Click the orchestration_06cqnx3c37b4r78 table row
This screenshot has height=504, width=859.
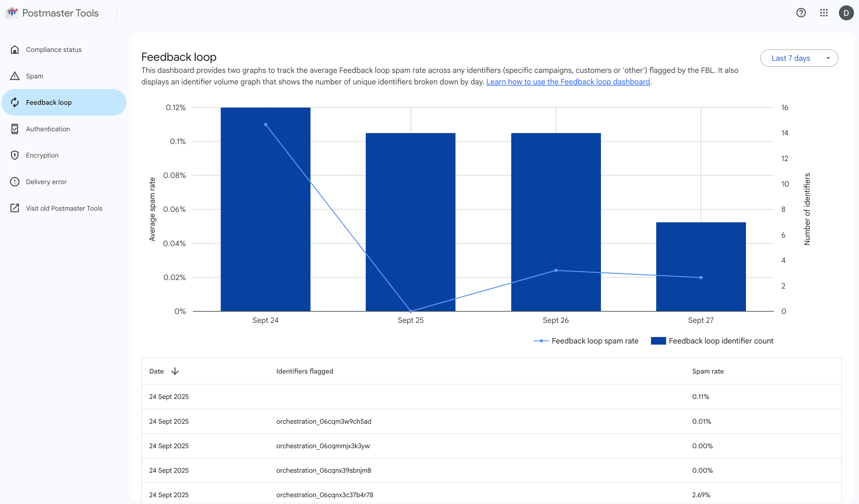tap(324, 495)
